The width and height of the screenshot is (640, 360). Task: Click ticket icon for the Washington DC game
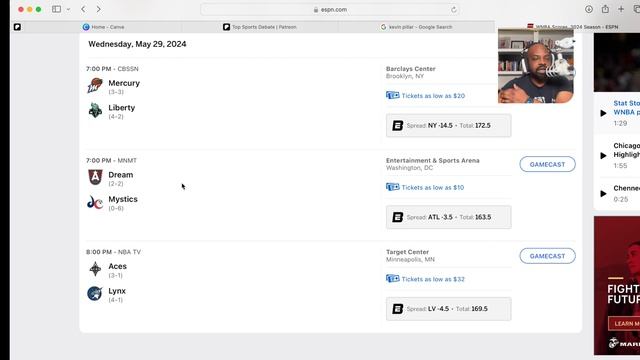tap(393, 187)
